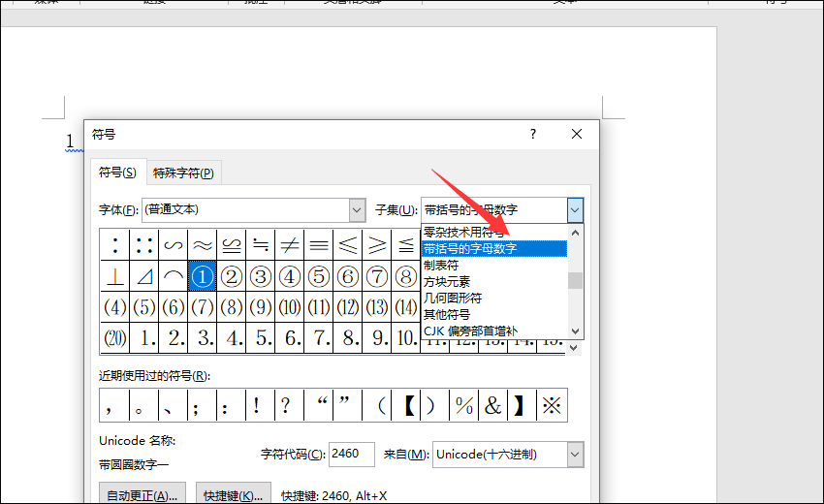
Task: Pick the parenthesized ⑽ symbol
Action: click(290, 307)
